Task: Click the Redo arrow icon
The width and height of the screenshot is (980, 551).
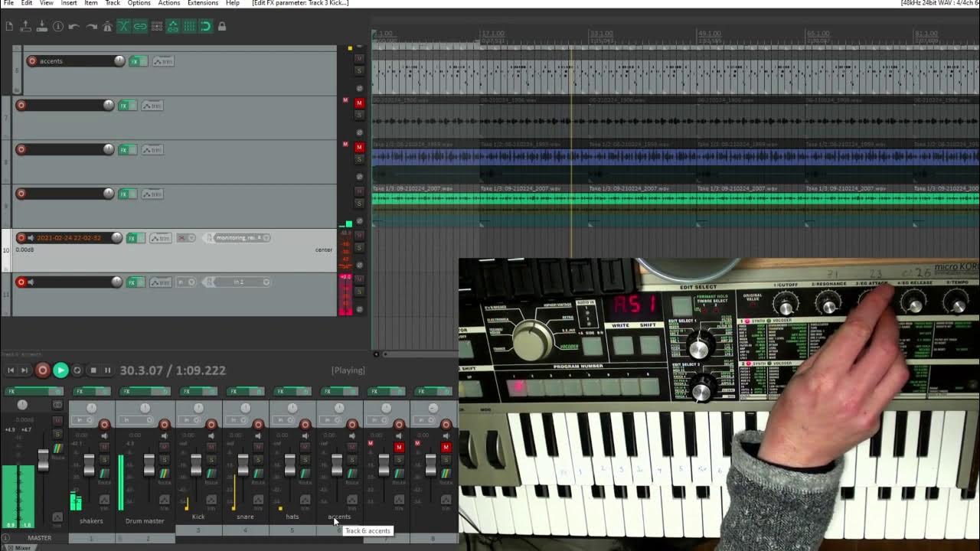Action: tap(91, 26)
